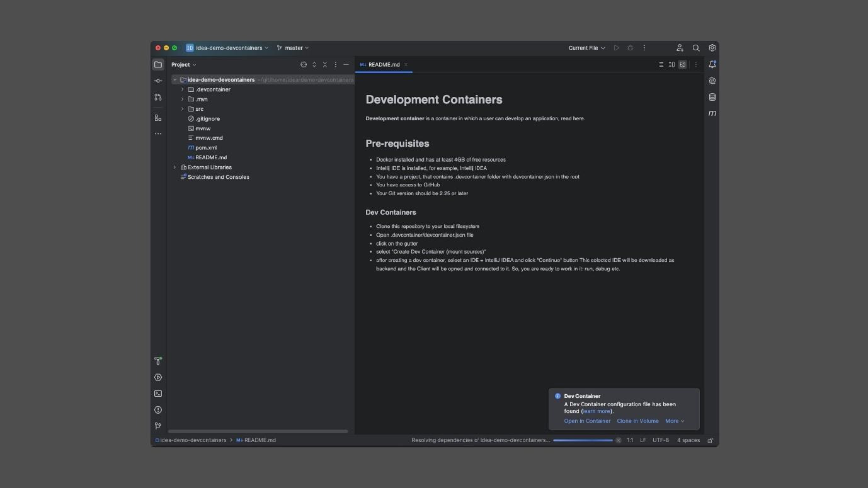Select the README.md editor tab
The image size is (868, 488).
coord(384,64)
